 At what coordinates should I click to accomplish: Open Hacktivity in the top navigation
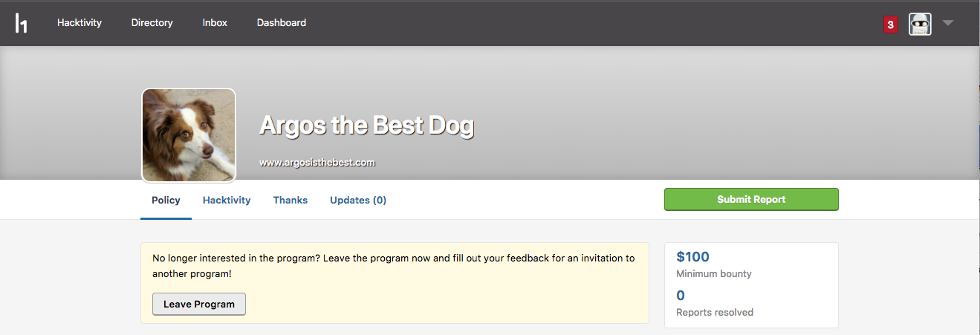click(x=79, y=23)
